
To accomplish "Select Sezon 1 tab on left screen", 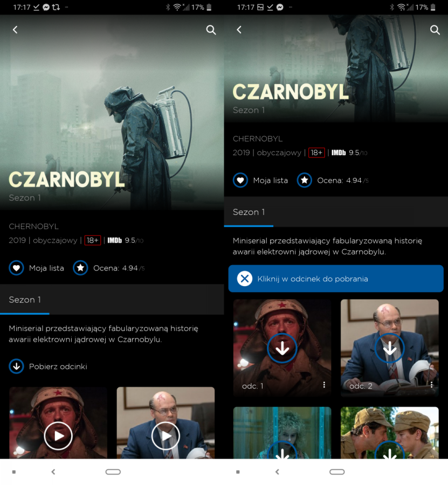I will (25, 300).
